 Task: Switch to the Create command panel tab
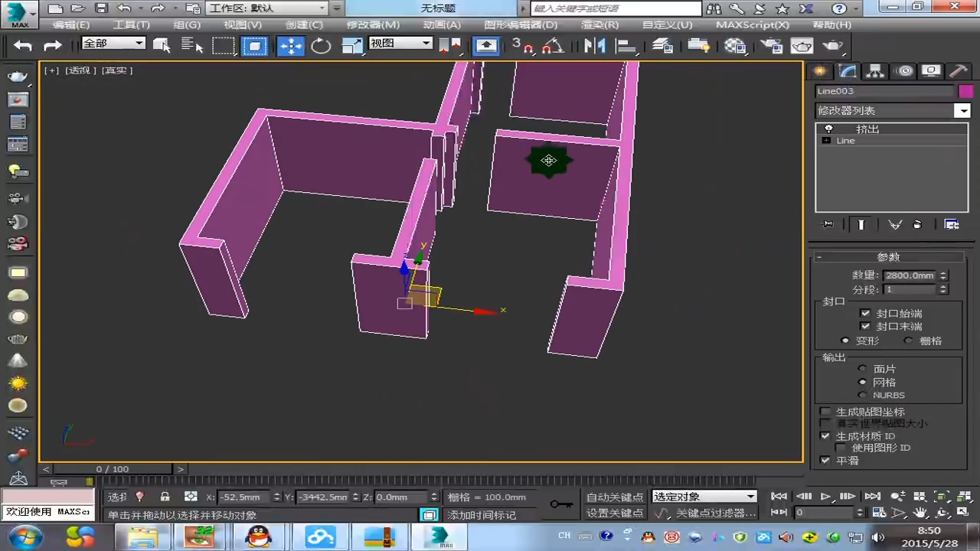coord(820,71)
